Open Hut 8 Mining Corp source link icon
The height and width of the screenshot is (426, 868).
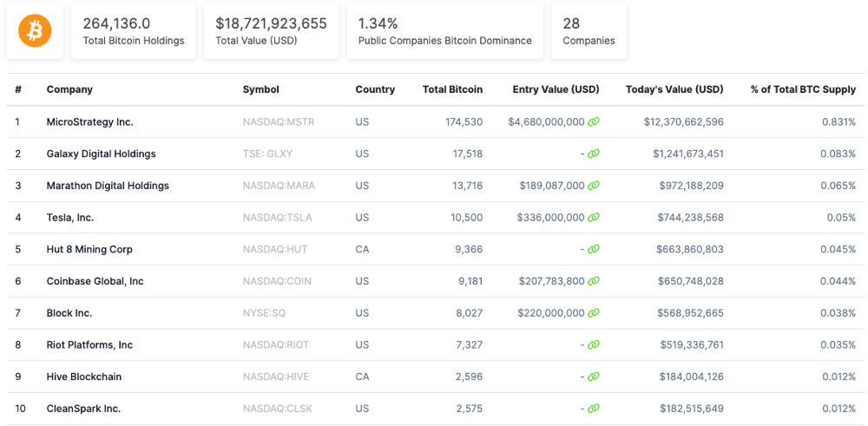[594, 250]
